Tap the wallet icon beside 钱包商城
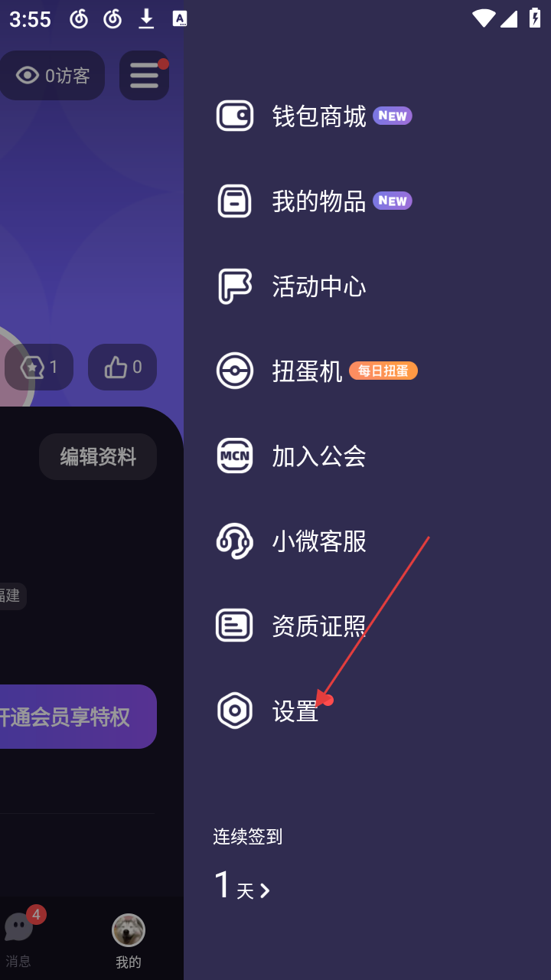This screenshot has height=980, width=551. pyautogui.click(x=234, y=116)
